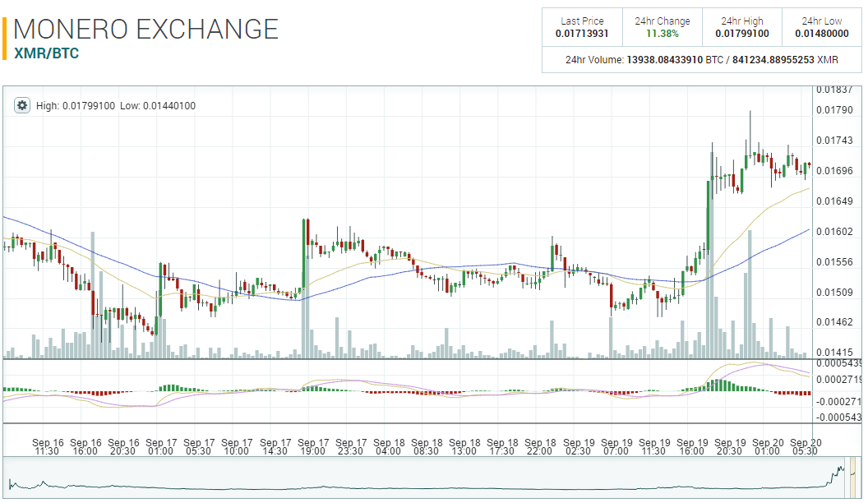Click the chart High/Low readout text
868x503 pixels.
(x=116, y=105)
